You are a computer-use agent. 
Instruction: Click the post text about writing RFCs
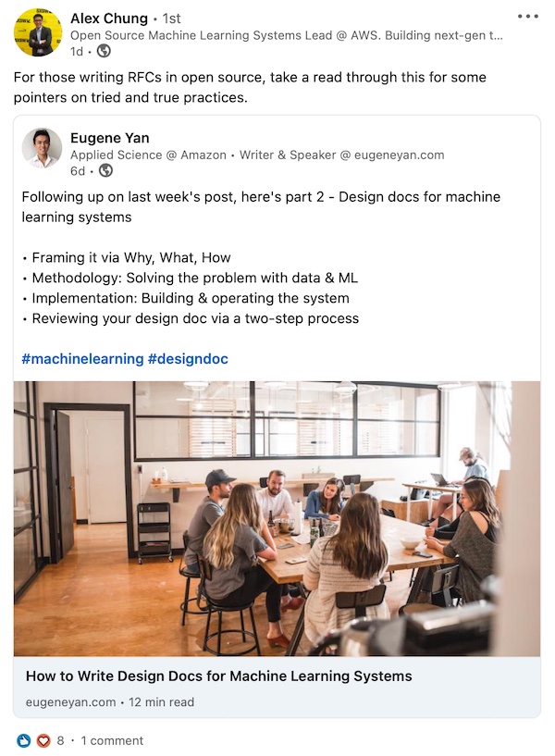click(x=250, y=87)
